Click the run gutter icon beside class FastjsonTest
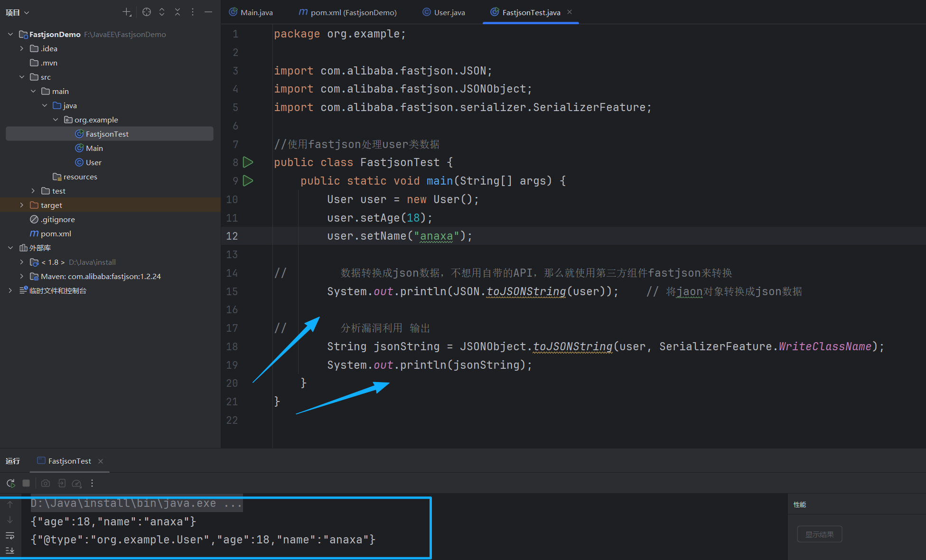 point(248,162)
